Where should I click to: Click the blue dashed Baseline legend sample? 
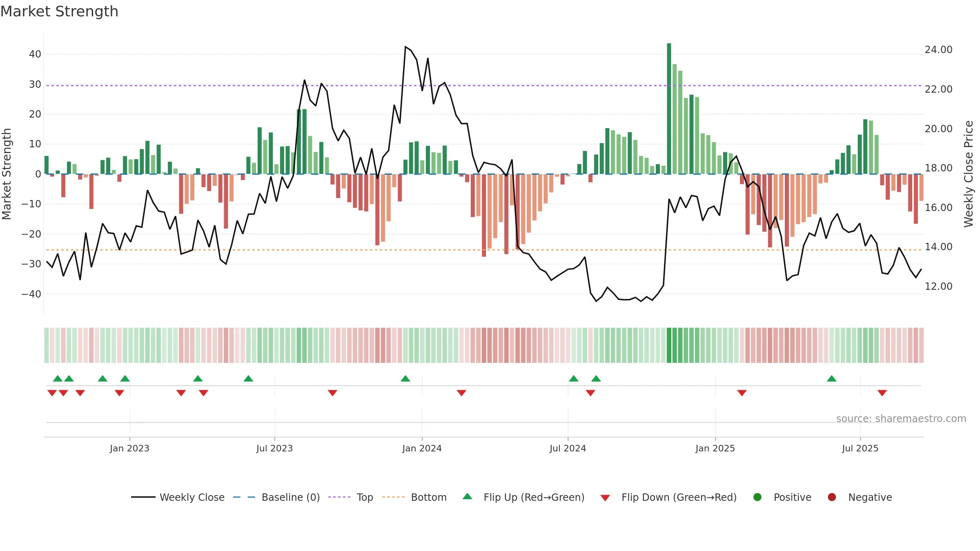(244, 497)
